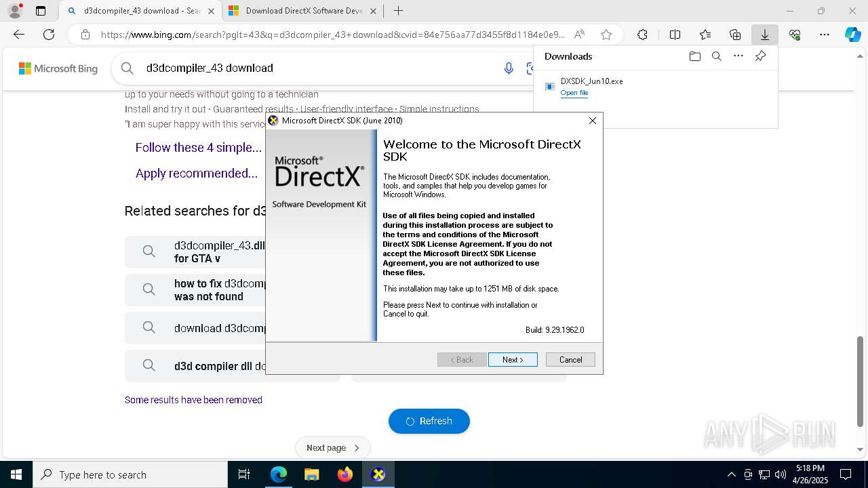Open the Favorites list in Edge

[x=705, y=35]
